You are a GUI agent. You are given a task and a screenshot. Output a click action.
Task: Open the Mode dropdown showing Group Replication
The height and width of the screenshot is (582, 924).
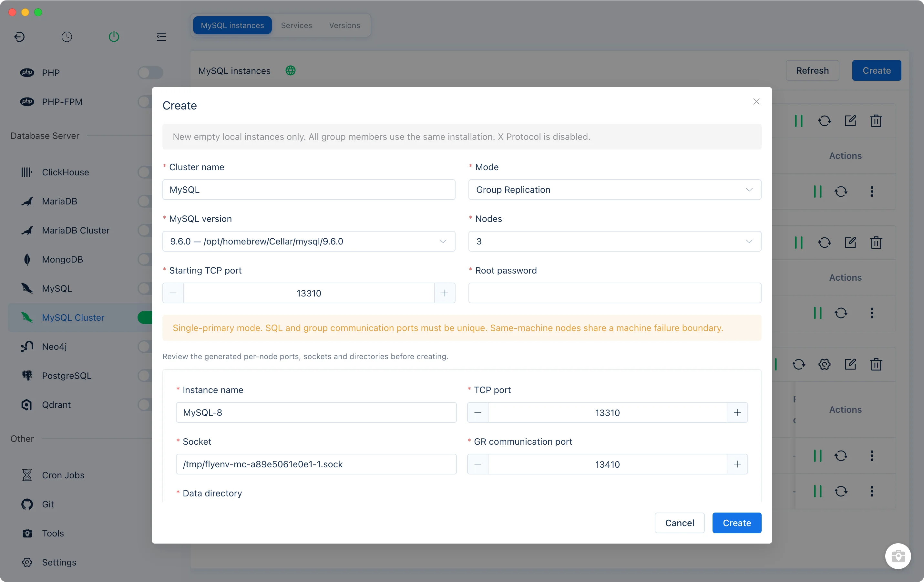(615, 190)
